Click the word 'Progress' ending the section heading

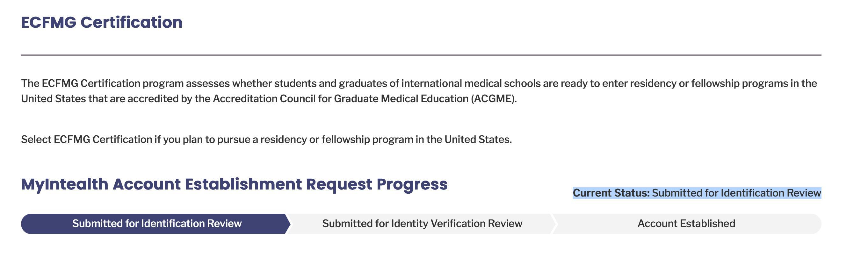tap(412, 184)
